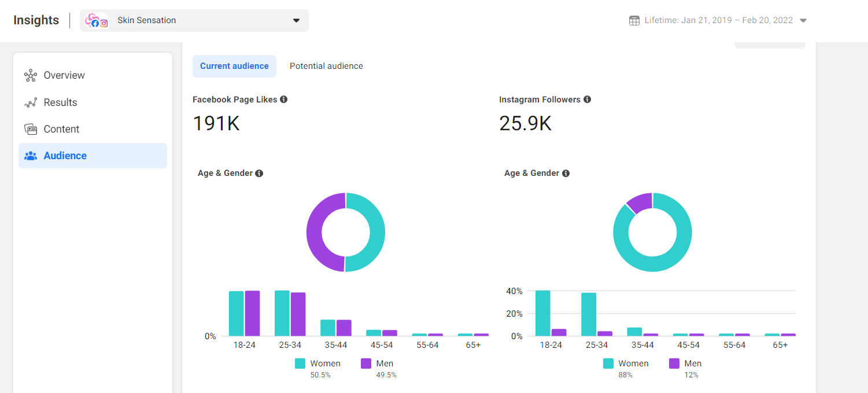Click info icon beside Facebook Page Likes
This screenshot has width=868, height=393.
(x=283, y=100)
